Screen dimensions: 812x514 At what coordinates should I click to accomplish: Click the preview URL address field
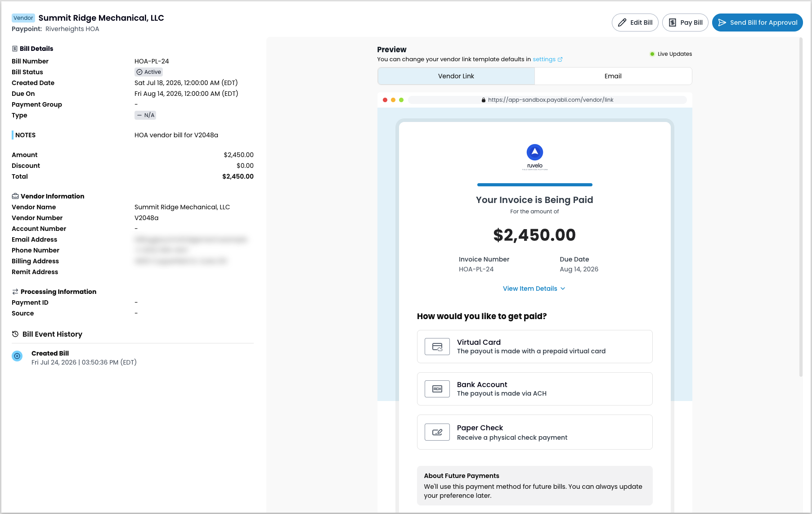point(547,100)
